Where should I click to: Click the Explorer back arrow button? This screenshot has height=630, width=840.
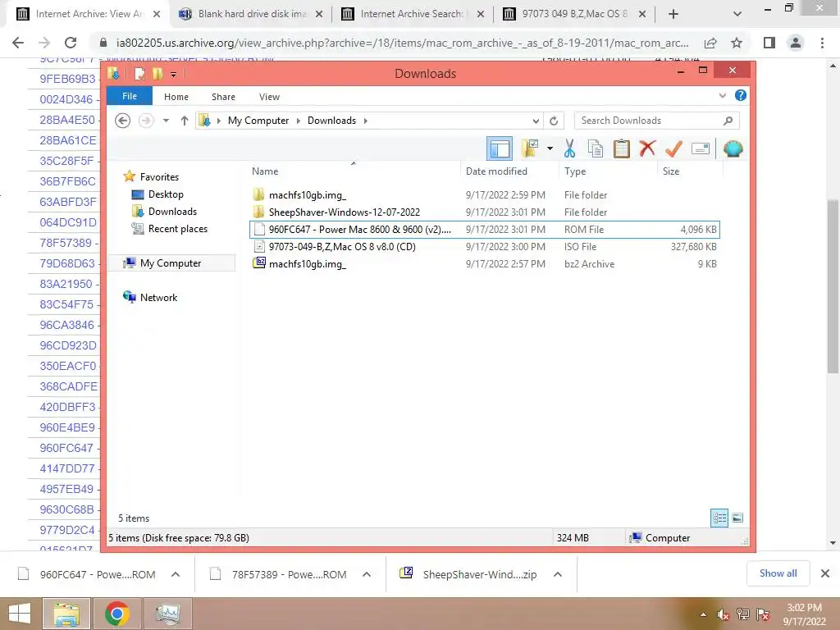click(x=123, y=121)
